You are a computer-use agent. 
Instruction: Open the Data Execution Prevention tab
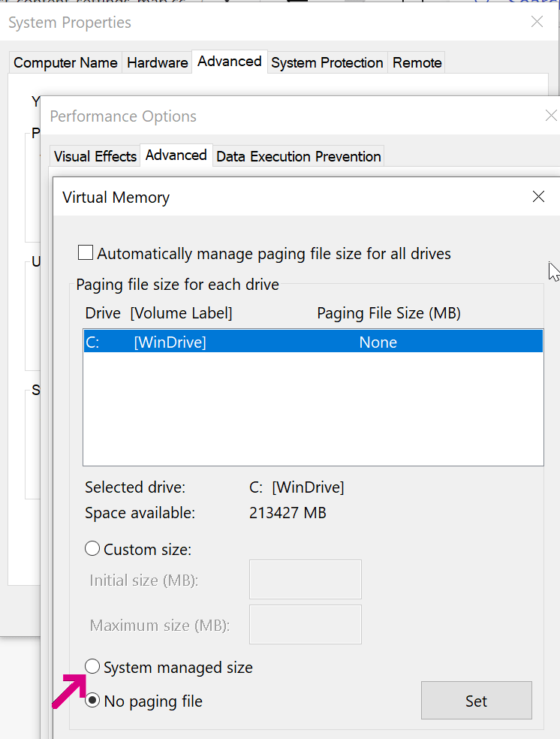click(x=298, y=156)
